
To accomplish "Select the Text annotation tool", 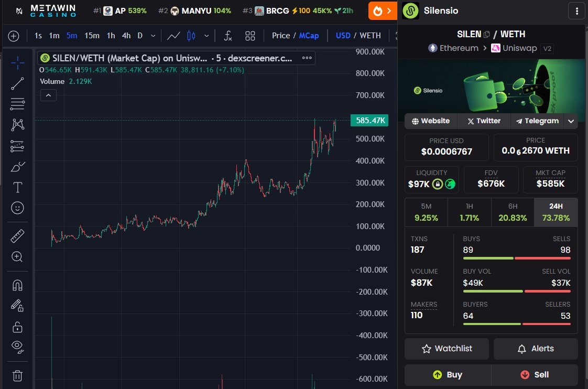I will click(17, 187).
